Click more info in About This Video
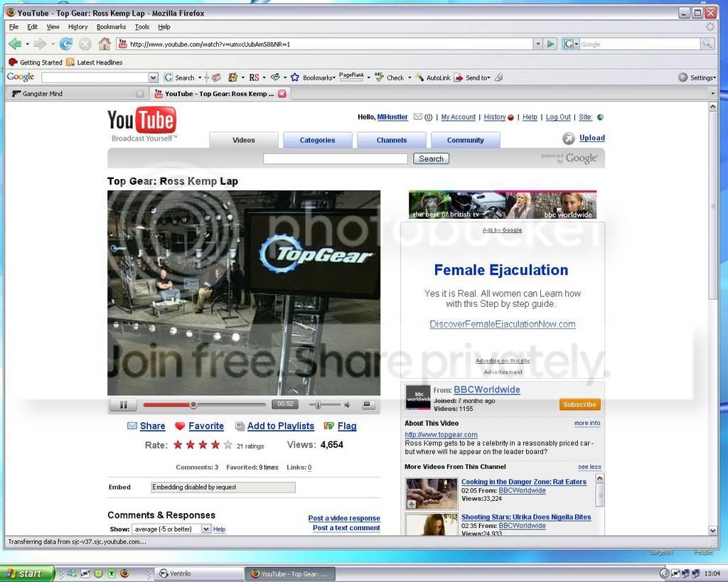The image size is (728, 582). point(587,424)
